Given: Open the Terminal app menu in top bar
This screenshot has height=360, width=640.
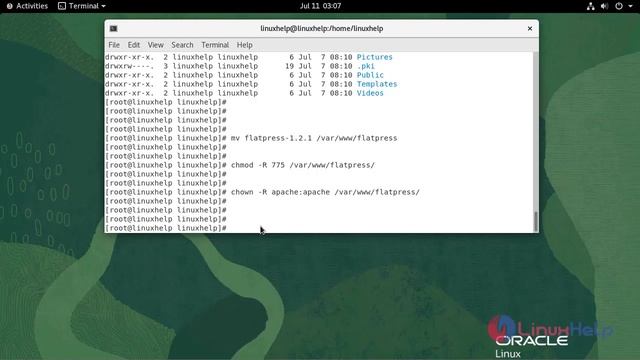Looking at the screenshot, I should [82, 6].
